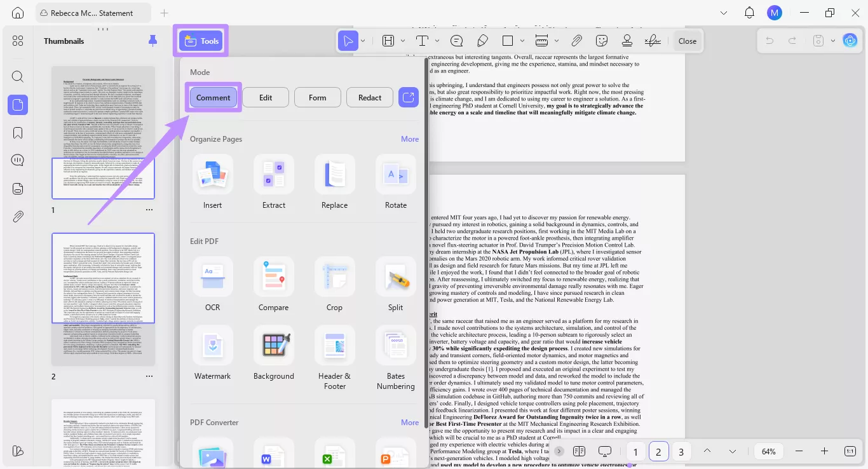
Task: Open the Compare tool
Action: 274,276
